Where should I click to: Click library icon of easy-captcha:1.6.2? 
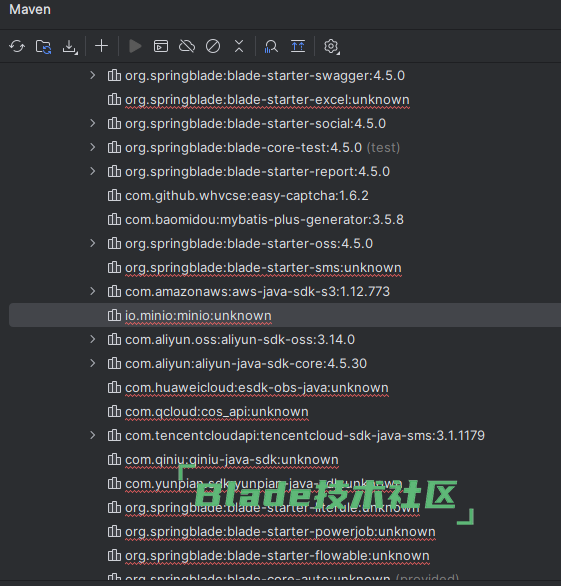[x=114, y=195]
